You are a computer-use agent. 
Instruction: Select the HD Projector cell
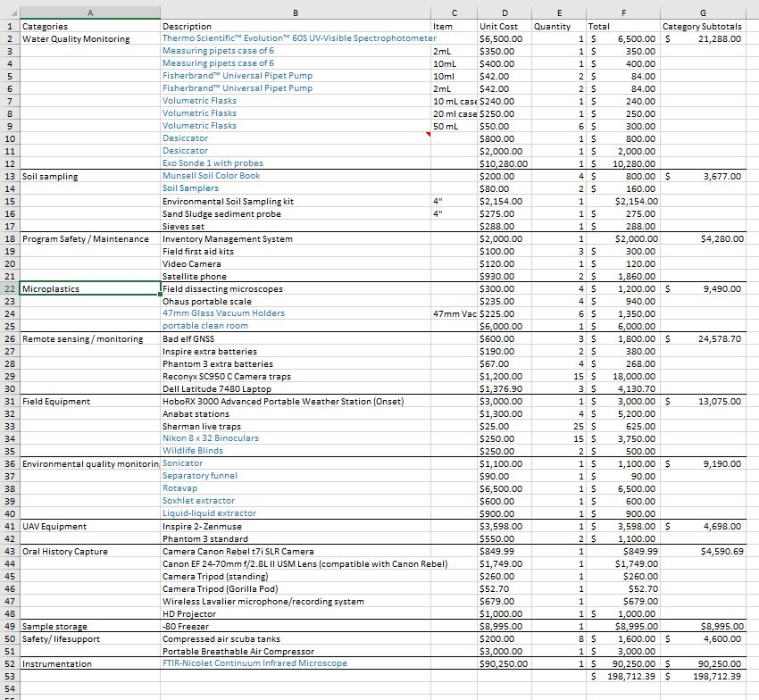click(x=296, y=613)
